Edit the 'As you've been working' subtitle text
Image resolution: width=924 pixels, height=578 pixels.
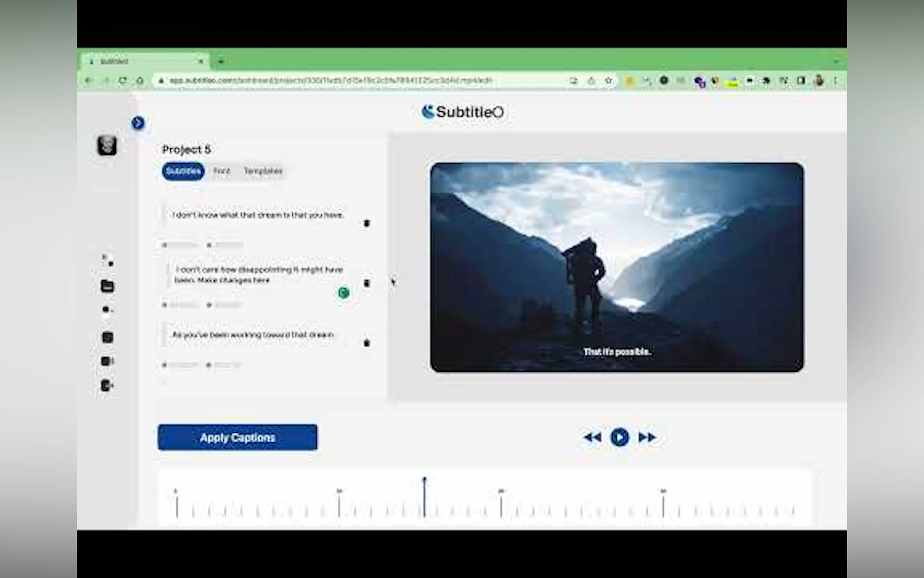(253, 335)
